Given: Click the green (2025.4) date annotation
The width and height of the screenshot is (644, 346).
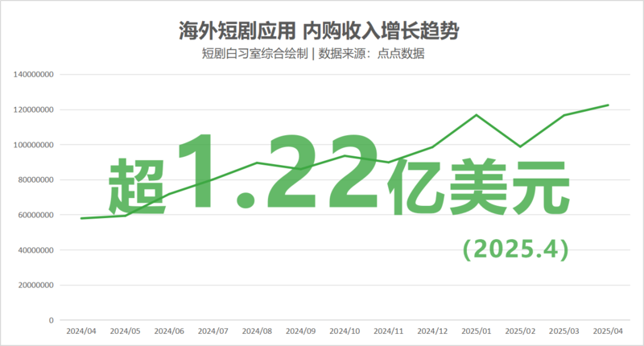Looking at the screenshot, I should [x=516, y=249].
